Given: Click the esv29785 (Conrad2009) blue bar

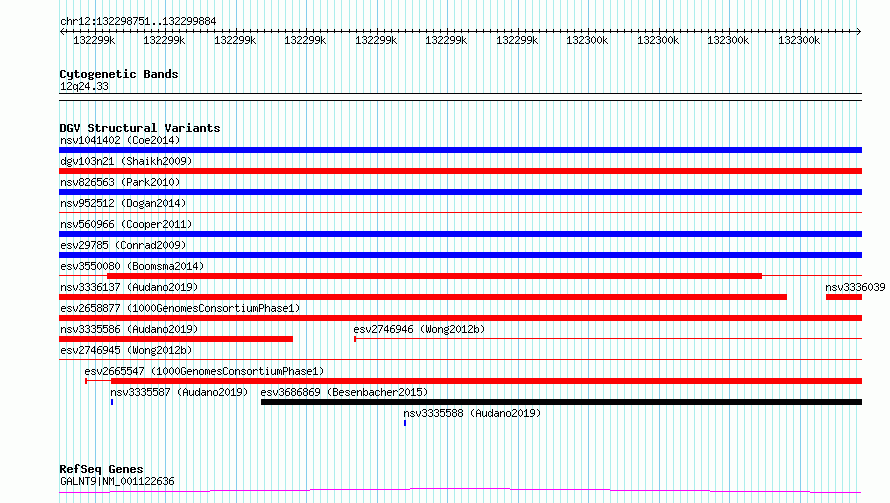Looking at the screenshot, I should coord(460,255).
